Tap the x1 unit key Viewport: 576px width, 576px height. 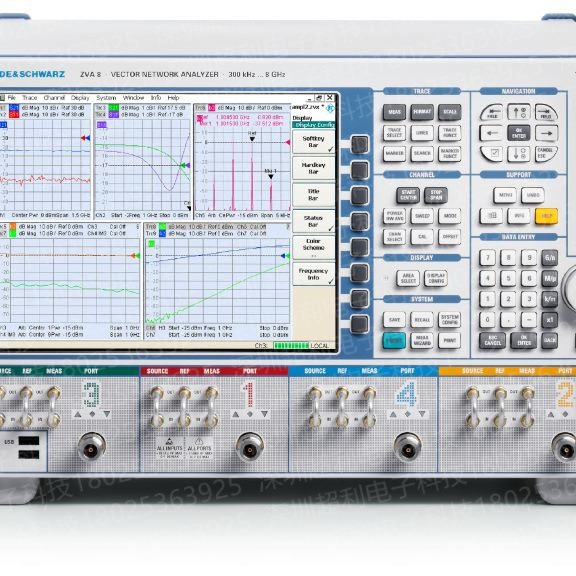tap(550, 320)
